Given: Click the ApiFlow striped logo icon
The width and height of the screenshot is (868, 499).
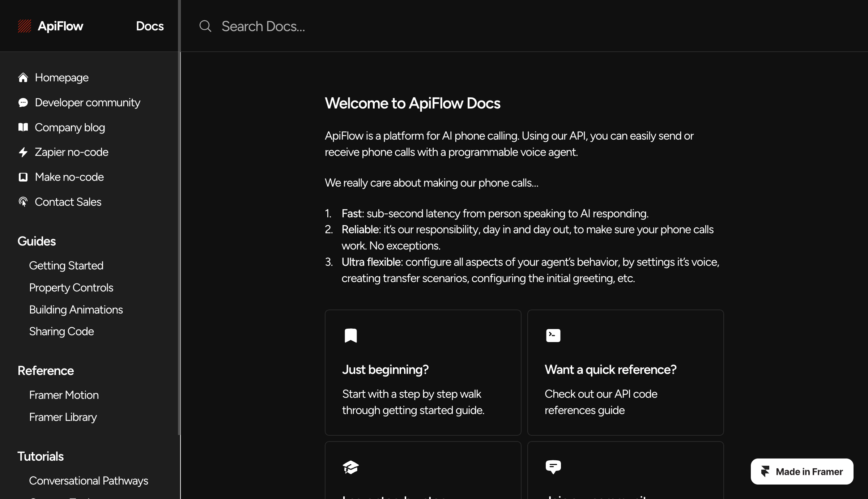Looking at the screenshot, I should 25,26.
